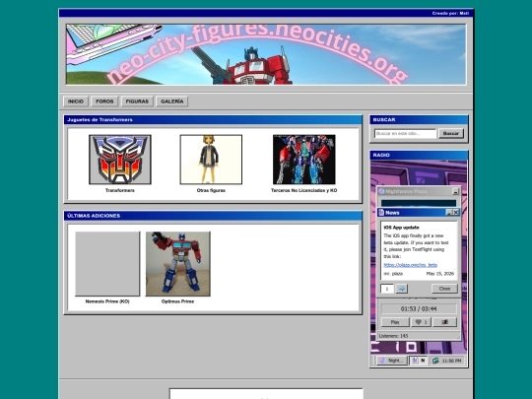Click the News taskbar button in radio
The width and height of the screenshot is (532, 399).
pyautogui.click(x=419, y=361)
